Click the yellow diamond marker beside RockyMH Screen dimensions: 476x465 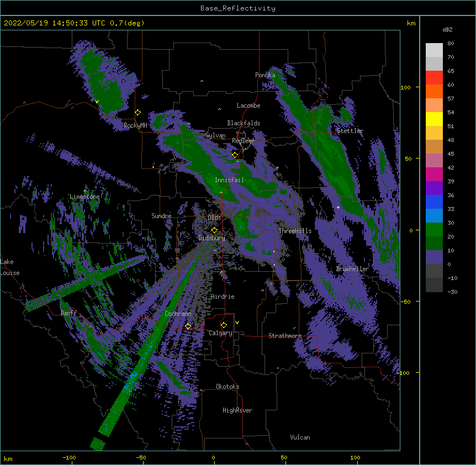click(x=138, y=113)
